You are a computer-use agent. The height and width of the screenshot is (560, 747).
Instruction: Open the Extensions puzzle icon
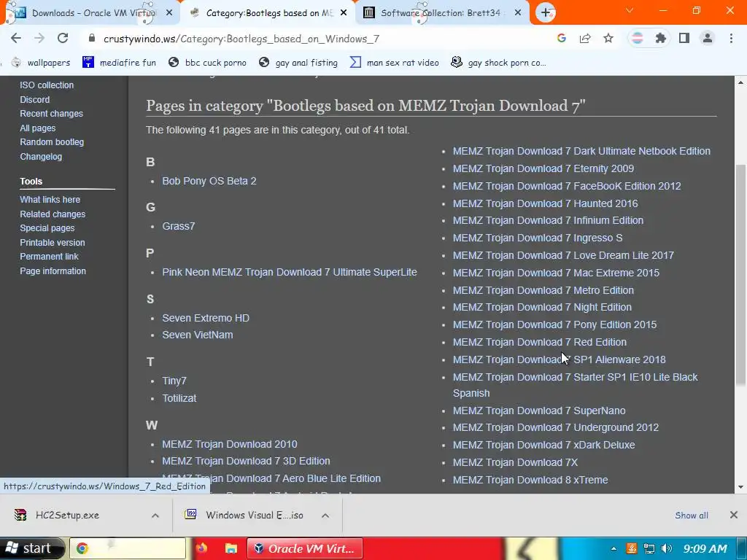(660, 38)
